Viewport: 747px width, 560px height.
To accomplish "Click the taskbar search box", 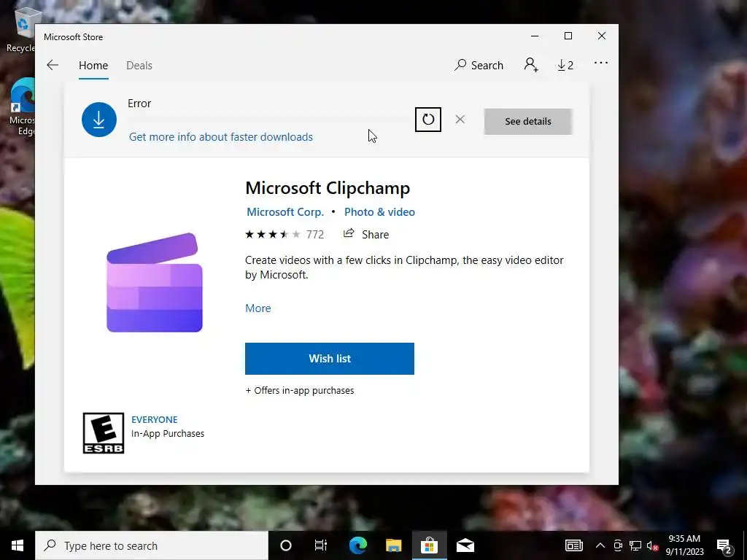I will (152, 545).
